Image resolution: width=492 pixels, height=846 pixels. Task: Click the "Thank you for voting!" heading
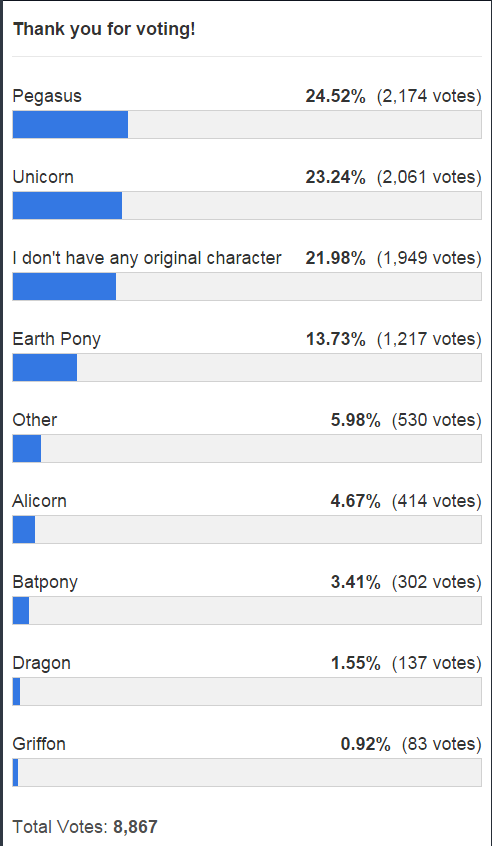coord(104,29)
